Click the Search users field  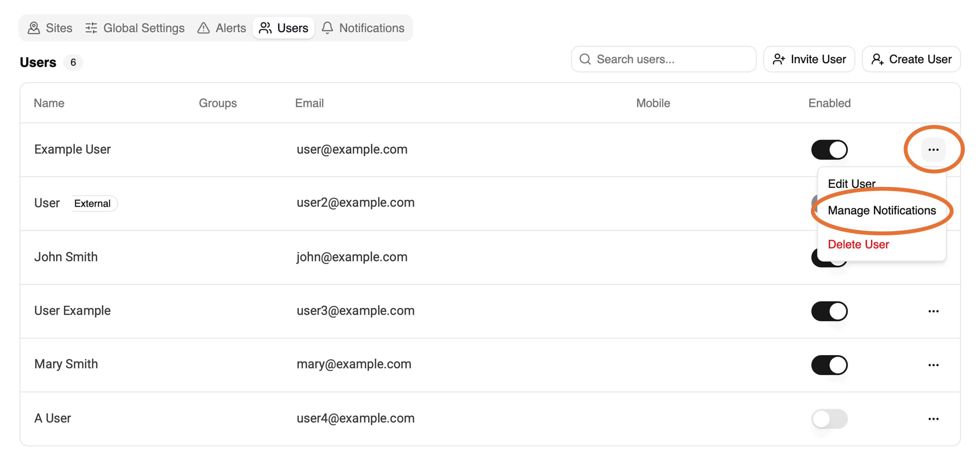point(664,59)
